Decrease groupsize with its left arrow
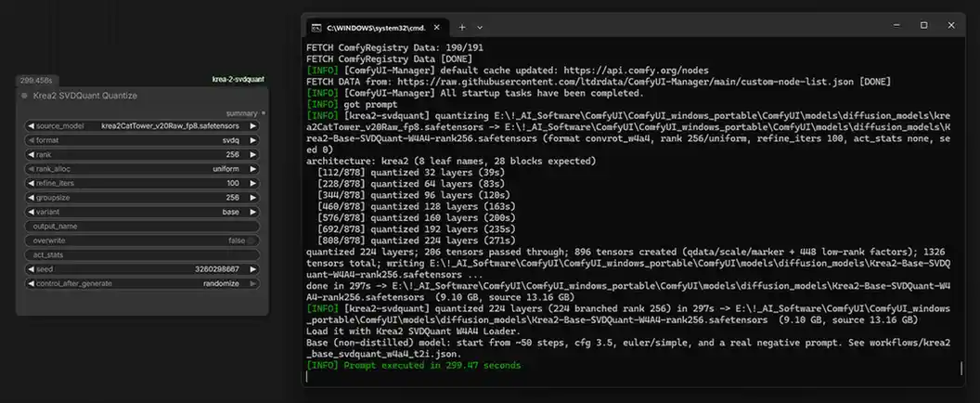Screen dimensions: 980x403 click(31, 198)
